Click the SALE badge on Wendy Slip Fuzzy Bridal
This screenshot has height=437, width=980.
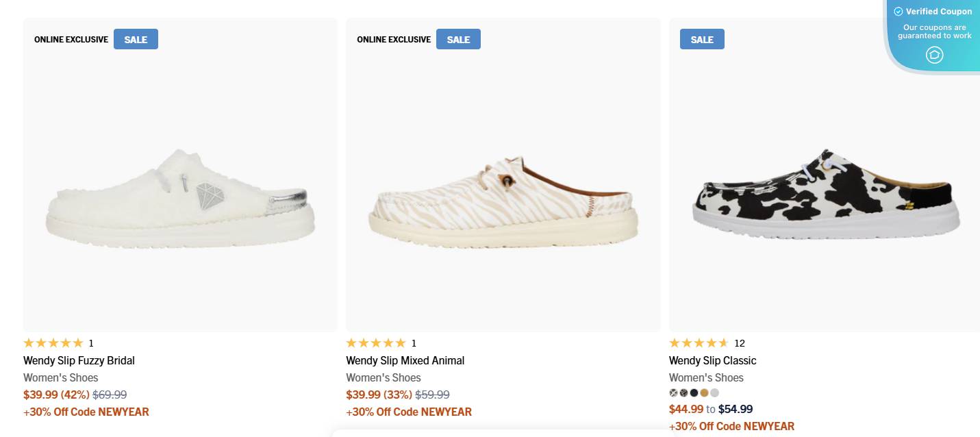click(135, 39)
